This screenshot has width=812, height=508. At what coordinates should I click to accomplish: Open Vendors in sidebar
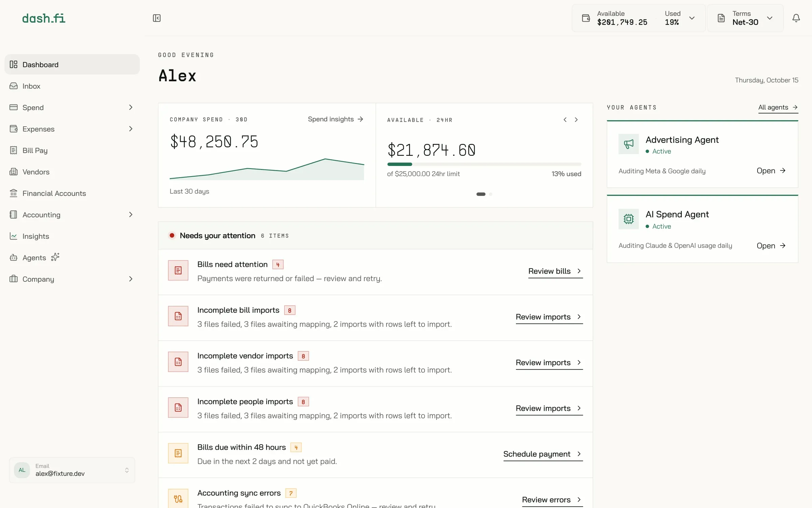pos(72,172)
